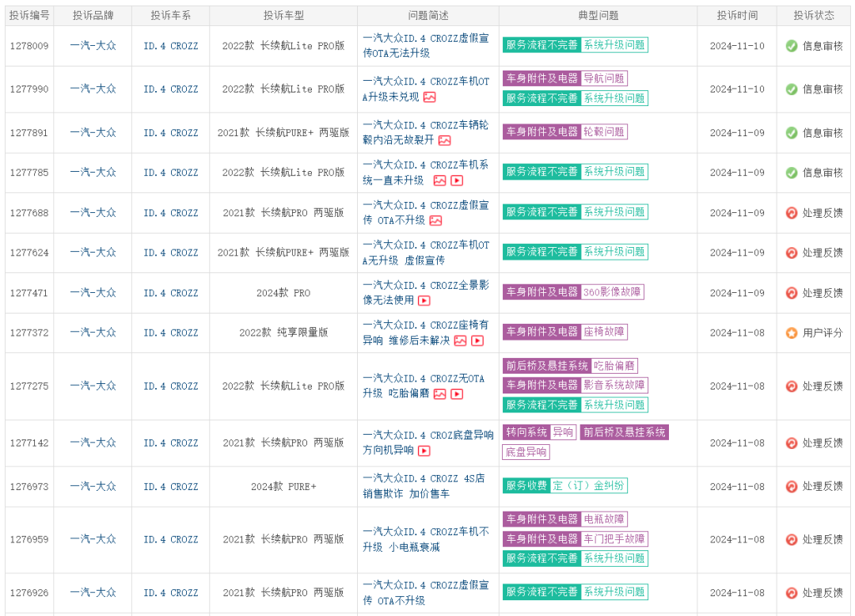855x616 pixels.
Task: Click green check status icon for 1278009
Action: pyautogui.click(x=791, y=47)
